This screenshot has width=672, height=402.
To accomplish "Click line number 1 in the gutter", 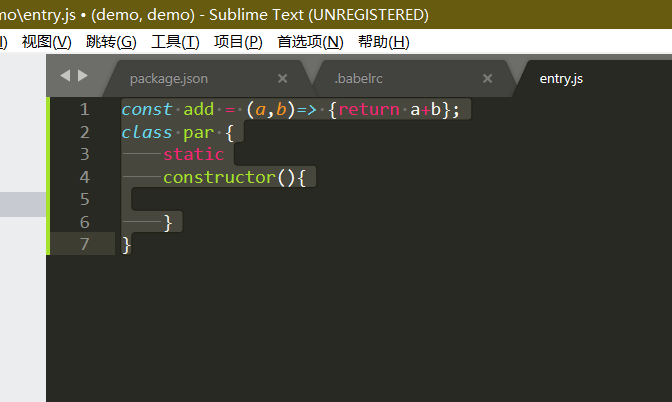I will (x=84, y=110).
